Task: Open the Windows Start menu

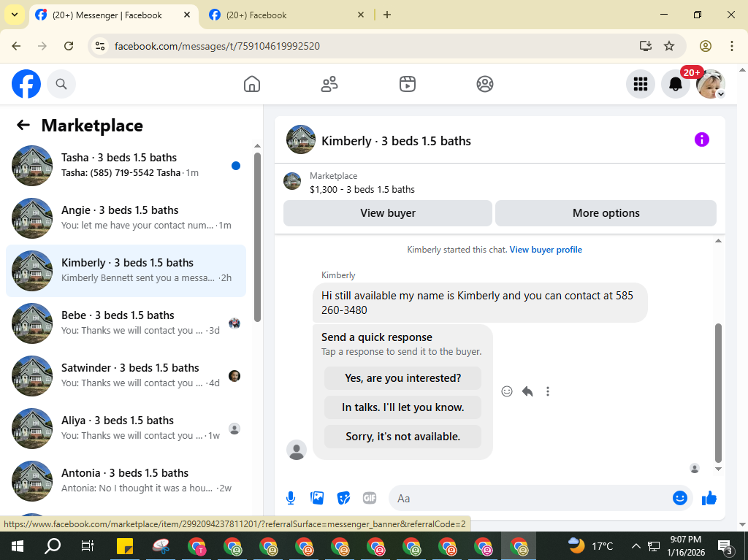Action: [x=18, y=545]
